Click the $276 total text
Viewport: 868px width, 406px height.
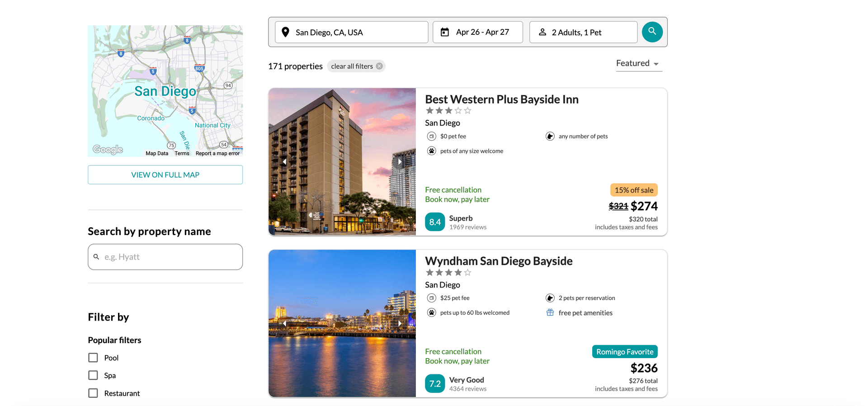(x=643, y=381)
